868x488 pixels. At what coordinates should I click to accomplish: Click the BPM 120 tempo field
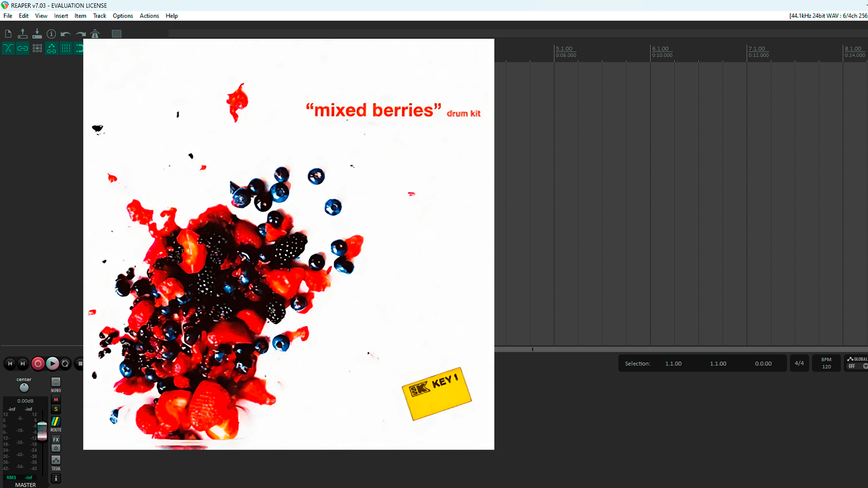pyautogui.click(x=826, y=363)
